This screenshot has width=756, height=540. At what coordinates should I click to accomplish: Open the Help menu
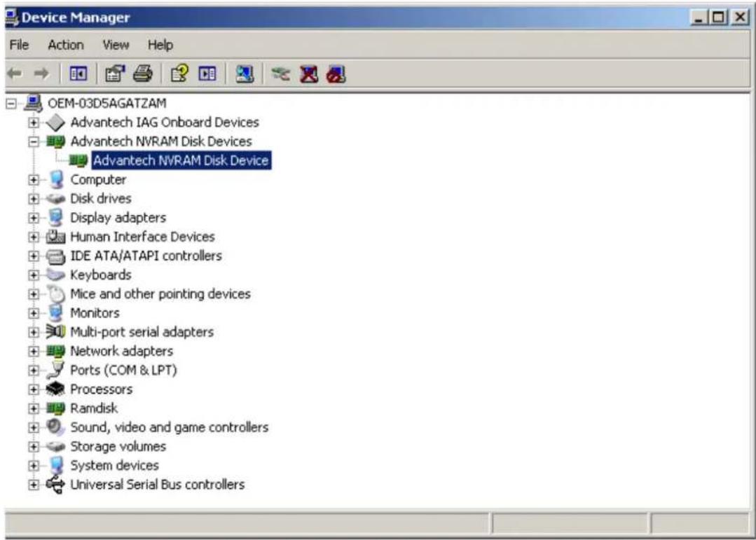(x=160, y=45)
